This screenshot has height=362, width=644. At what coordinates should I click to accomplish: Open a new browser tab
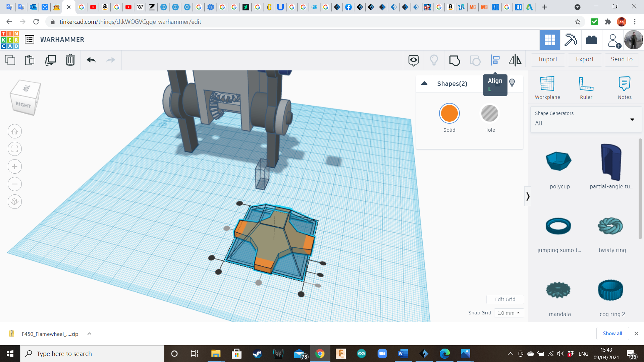pos(545,7)
